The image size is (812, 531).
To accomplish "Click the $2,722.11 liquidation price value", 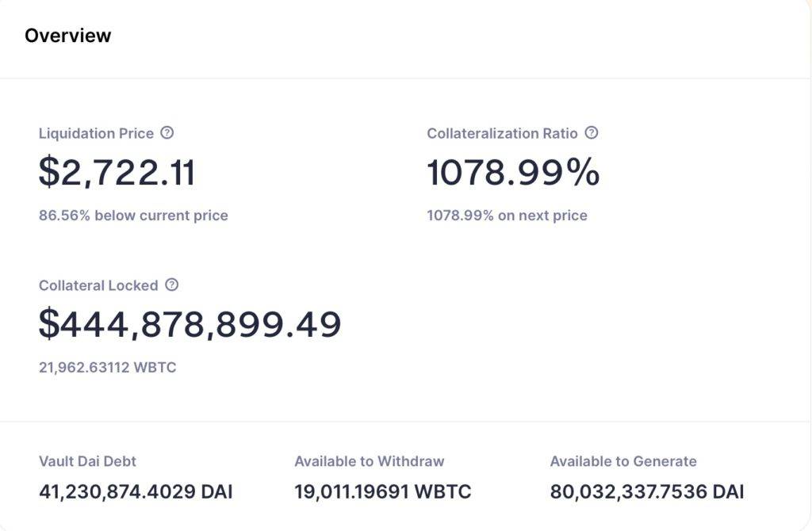I will 117,172.
